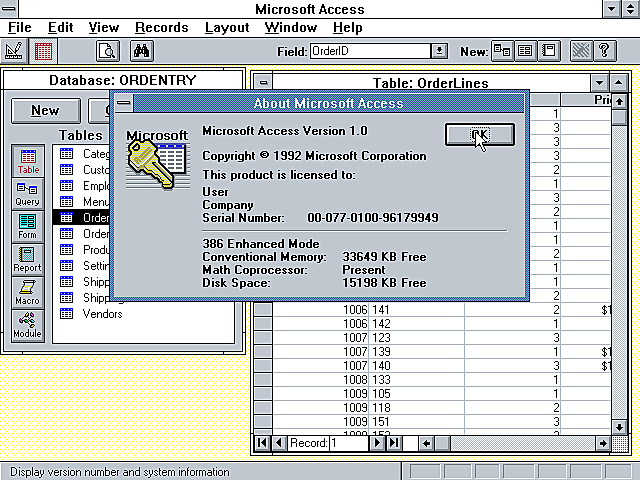Viewport: 640px width, 480px height.
Task: Go to the first record
Action: click(x=262, y=443)
